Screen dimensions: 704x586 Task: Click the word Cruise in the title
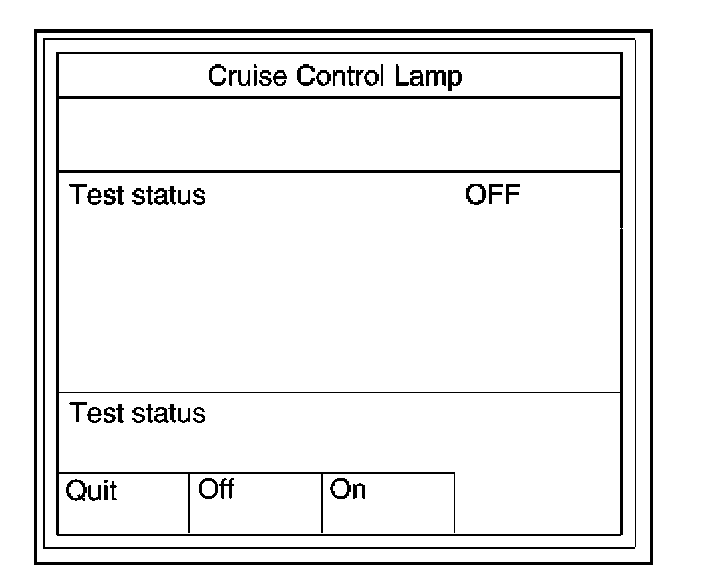242,77
